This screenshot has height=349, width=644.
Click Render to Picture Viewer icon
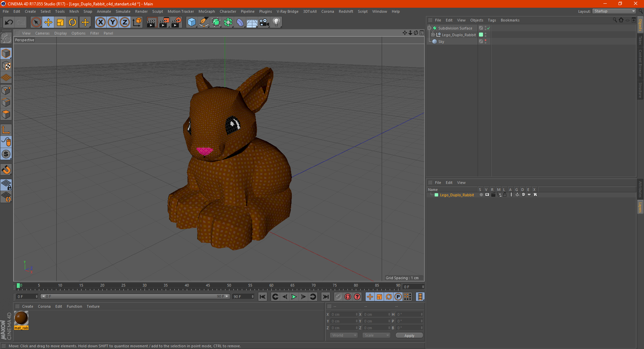coord(164,22)
